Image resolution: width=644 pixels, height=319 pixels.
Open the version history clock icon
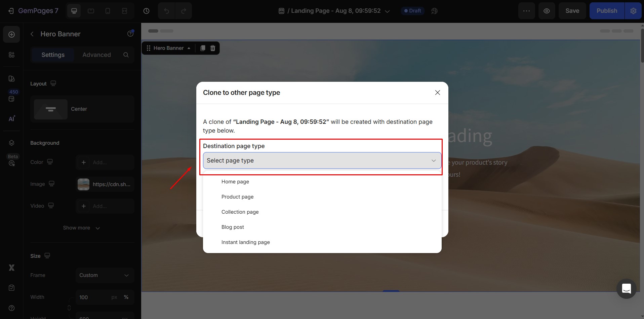click(x=146, y=10)
